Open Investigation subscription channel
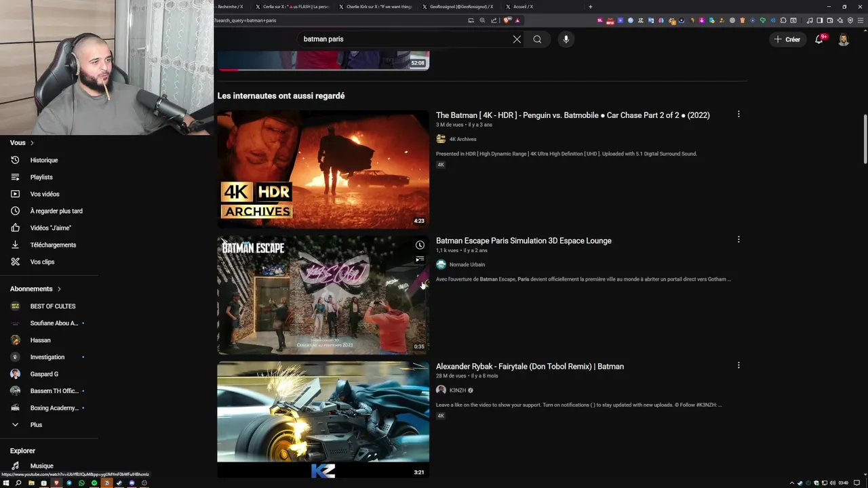Screen dimensions: 868x488 tap(47, 357)
